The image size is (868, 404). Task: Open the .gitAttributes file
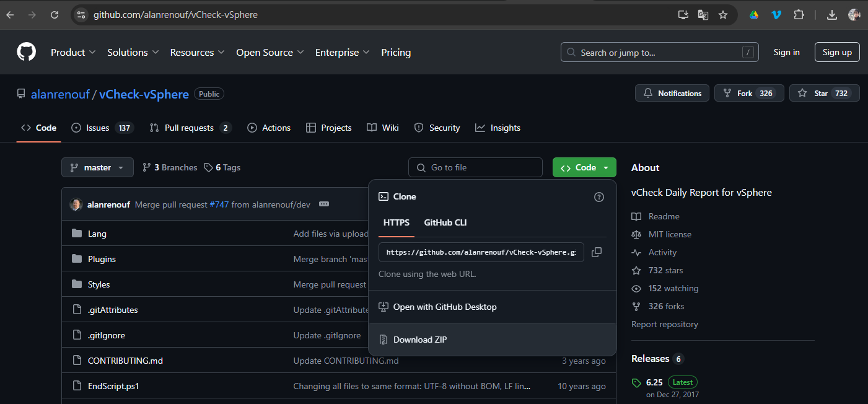point(113,310)
